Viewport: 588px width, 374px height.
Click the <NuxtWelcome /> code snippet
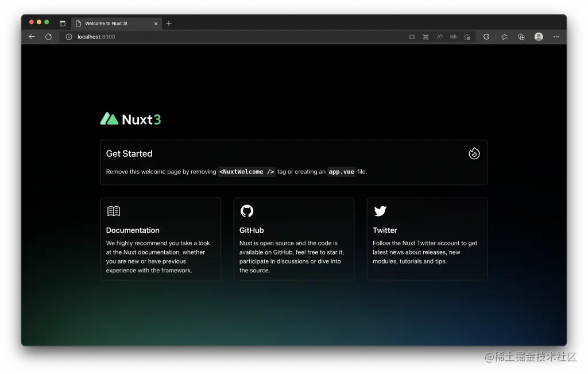247,171
